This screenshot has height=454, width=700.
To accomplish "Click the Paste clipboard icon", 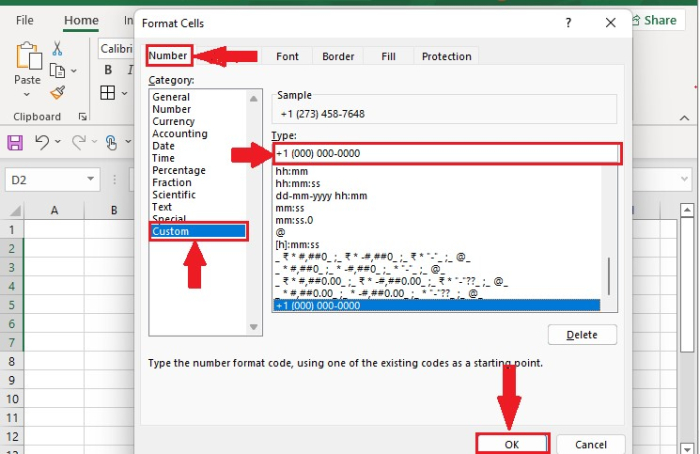I will 29,56.
